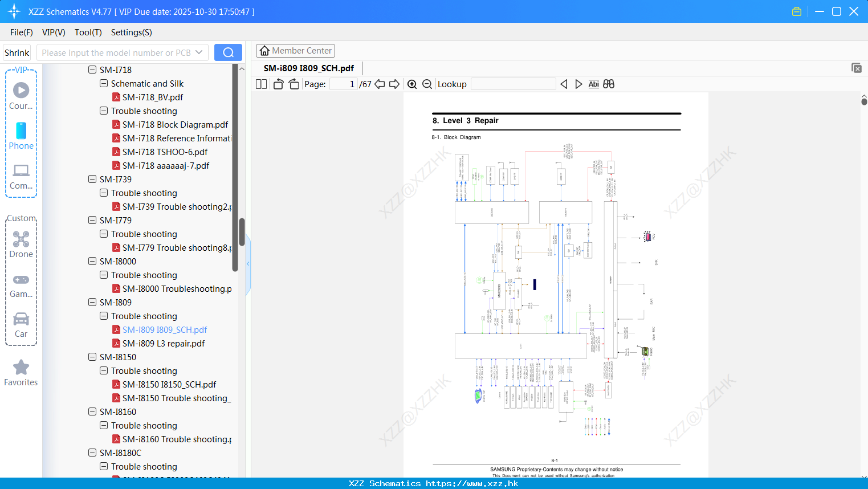Screen dimensions: 868x489
Task: Rotate page clockwise
Action: (294, 84)
